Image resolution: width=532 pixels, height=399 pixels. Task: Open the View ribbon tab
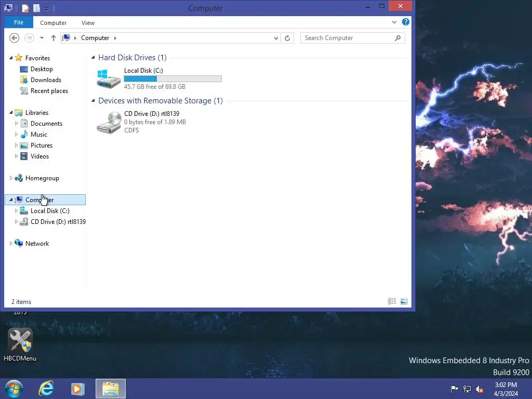(88, 23)
